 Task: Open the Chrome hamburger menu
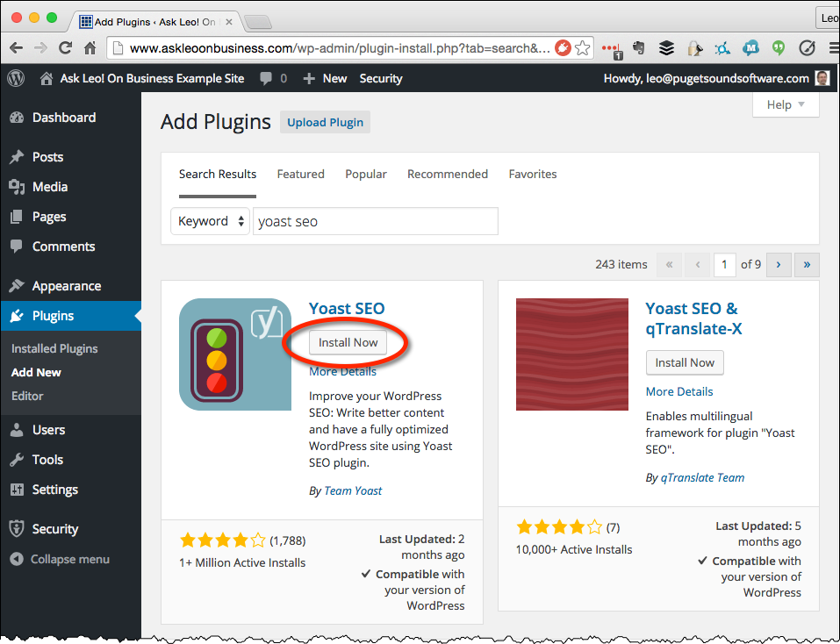click(x=834, y=48)
